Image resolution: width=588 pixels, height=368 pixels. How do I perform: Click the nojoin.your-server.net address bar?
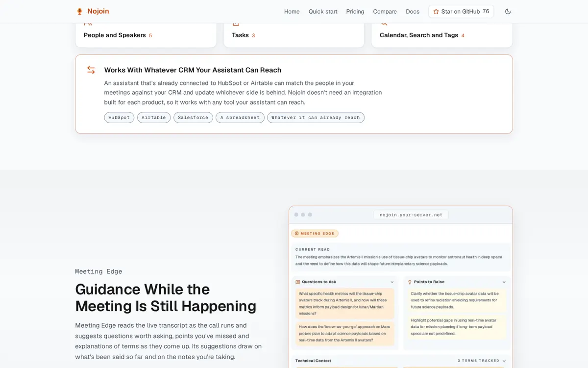[411, 214]
